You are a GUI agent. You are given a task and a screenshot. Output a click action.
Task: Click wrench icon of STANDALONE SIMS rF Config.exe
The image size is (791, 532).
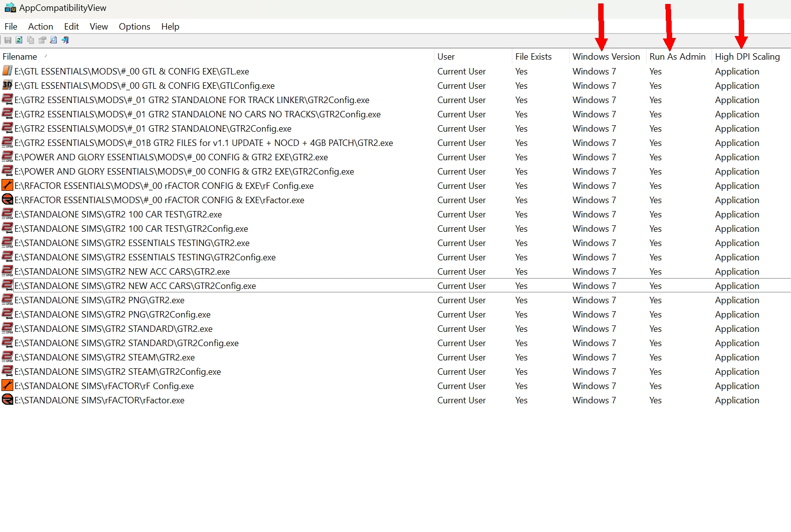(7, 386)
